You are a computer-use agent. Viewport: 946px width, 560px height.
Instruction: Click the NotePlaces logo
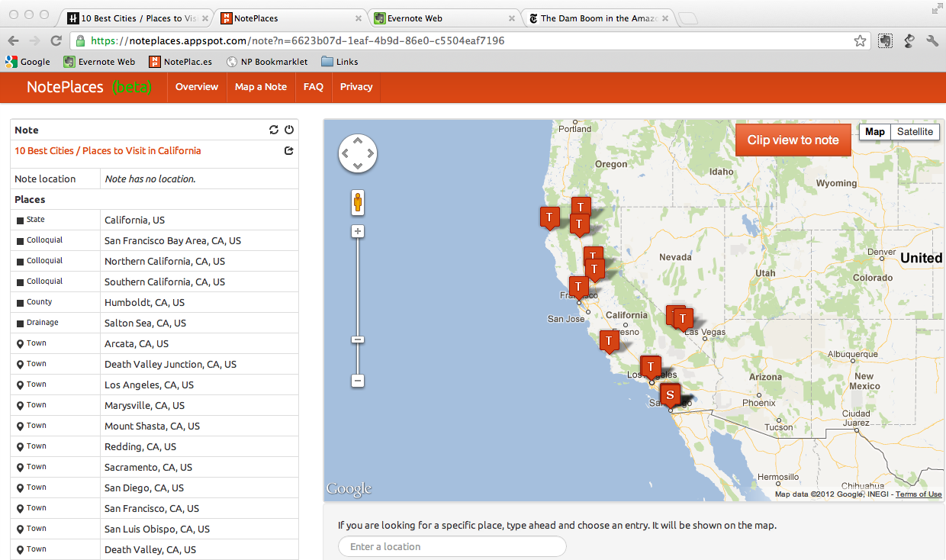coord(89,87)
